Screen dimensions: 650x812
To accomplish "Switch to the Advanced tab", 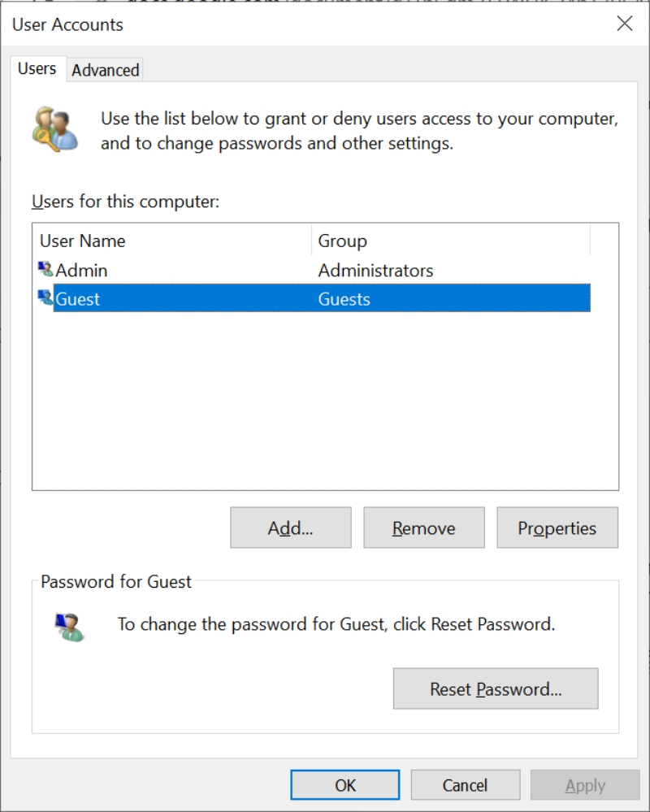I will [x=104, y=70].
